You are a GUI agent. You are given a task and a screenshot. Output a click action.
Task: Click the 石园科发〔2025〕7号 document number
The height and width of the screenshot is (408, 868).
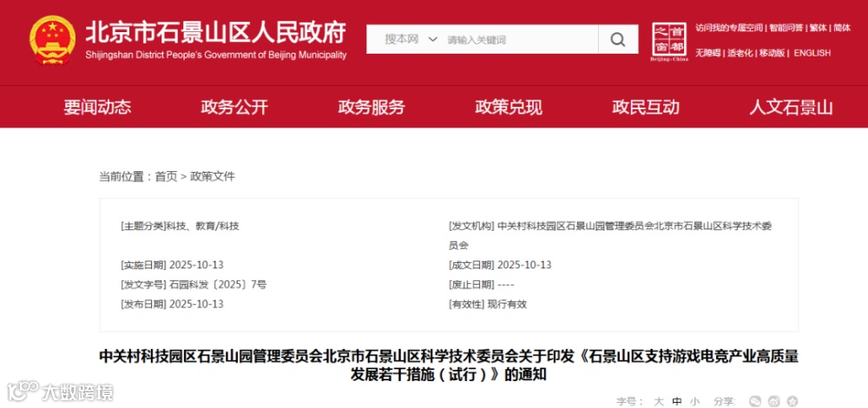(218, 285)
